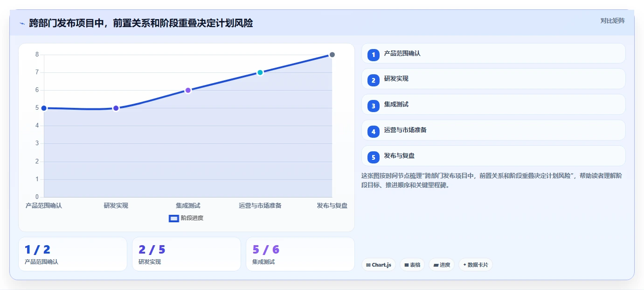Click number badge 5 for 发布与复盘
This screenshot has width=644, height=290.
point(373,157)
